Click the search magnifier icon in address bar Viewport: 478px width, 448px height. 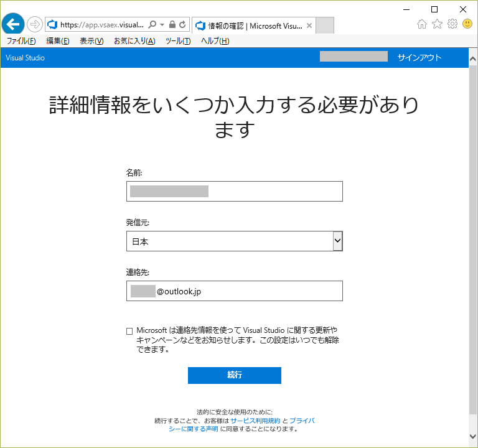click(x=152, y=25)
